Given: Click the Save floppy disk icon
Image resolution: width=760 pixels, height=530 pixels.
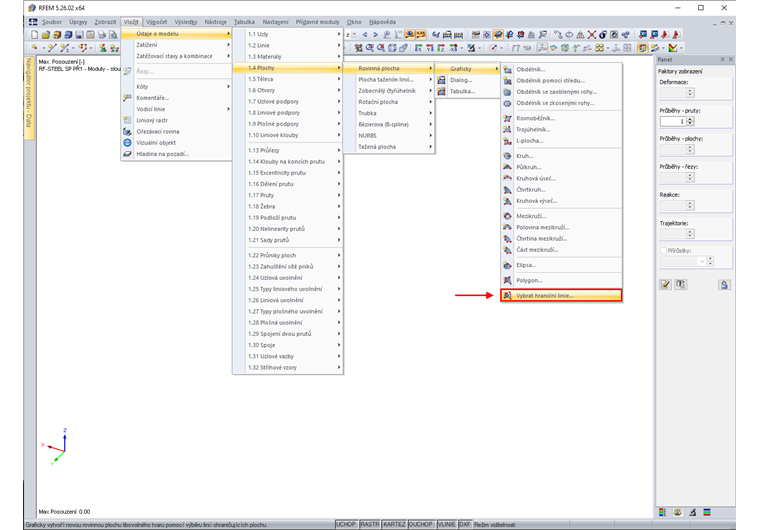Looking at the screenshot, I should point(79,35).
